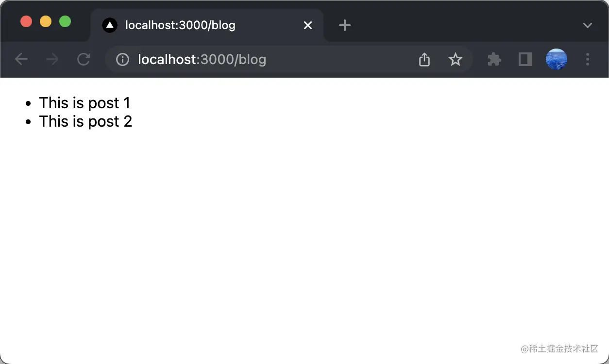Viewport: 609px width, 364px height.
Task: Click the "This is post 1" item
Action: click(85, 103)
